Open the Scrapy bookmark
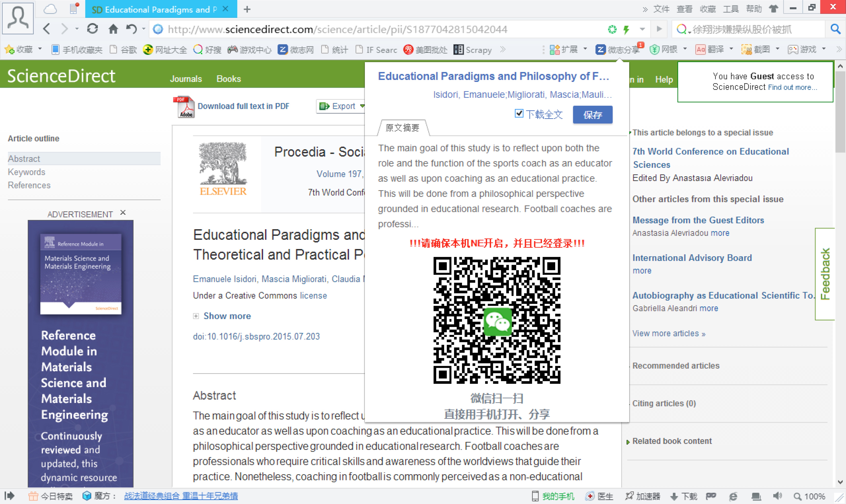Viewport: 846px width, 504px height. click(x=473, y=50)
